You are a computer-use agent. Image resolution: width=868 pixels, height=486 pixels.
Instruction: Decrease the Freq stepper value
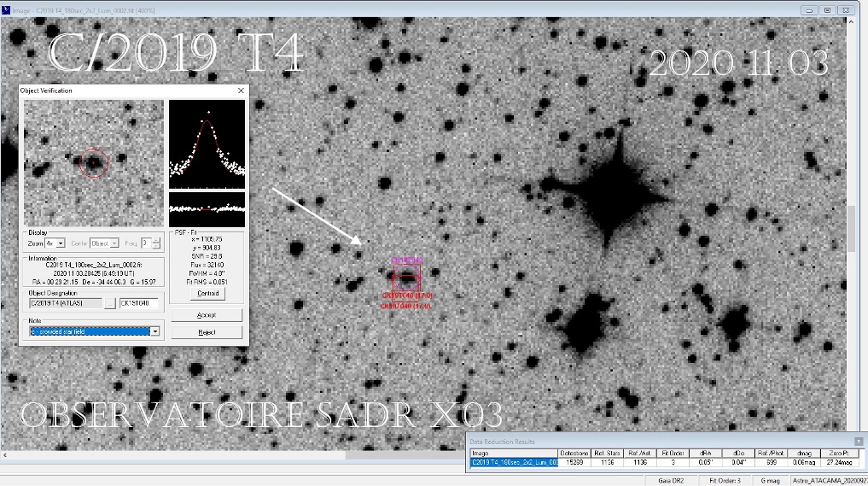[156, 245]
